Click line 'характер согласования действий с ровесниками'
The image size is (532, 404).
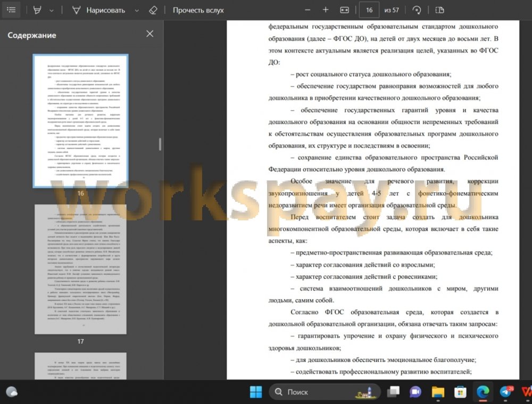pyautogui.click(x=367, y=277)
